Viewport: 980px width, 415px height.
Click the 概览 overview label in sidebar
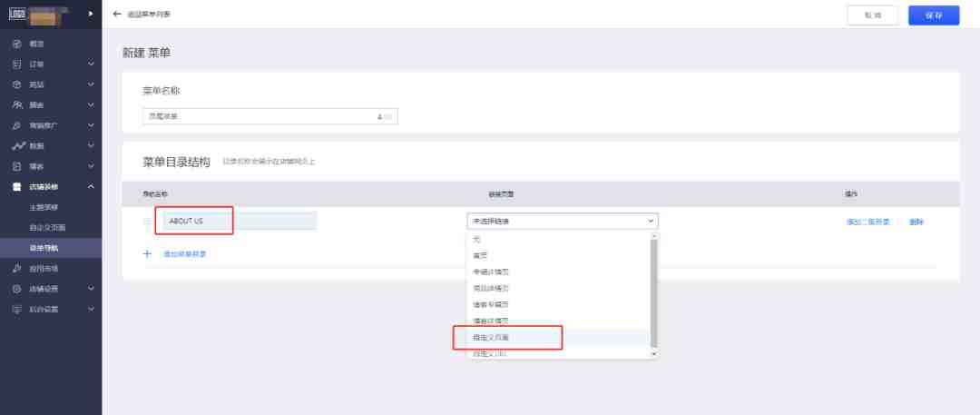click(37, 44)
